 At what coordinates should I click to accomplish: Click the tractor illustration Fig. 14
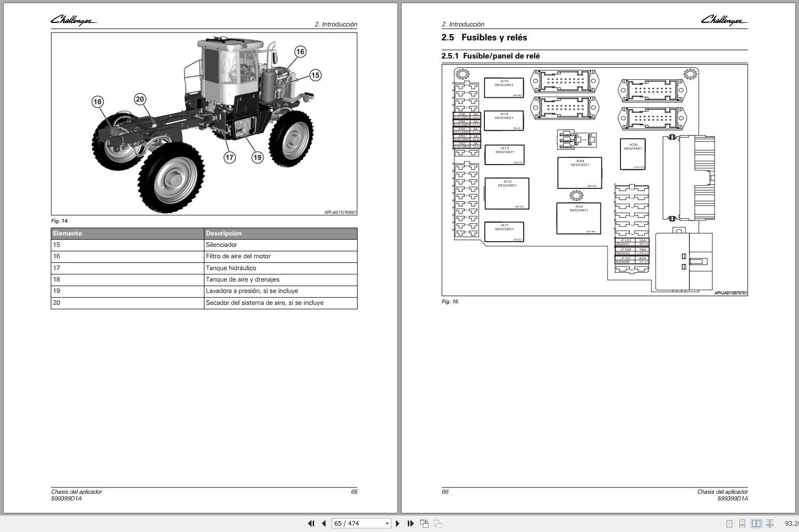tap(204, 124)
